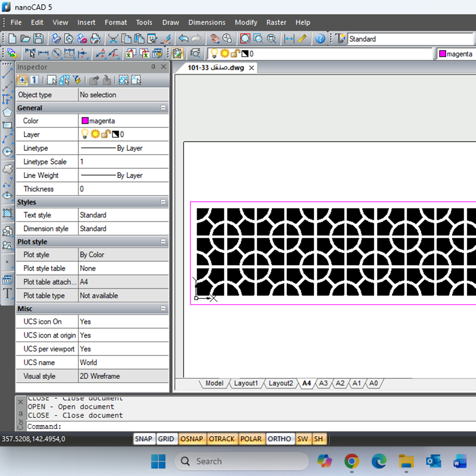
Task: Open the magenta color dropdown in toolbar
Action: coord(456,54)
